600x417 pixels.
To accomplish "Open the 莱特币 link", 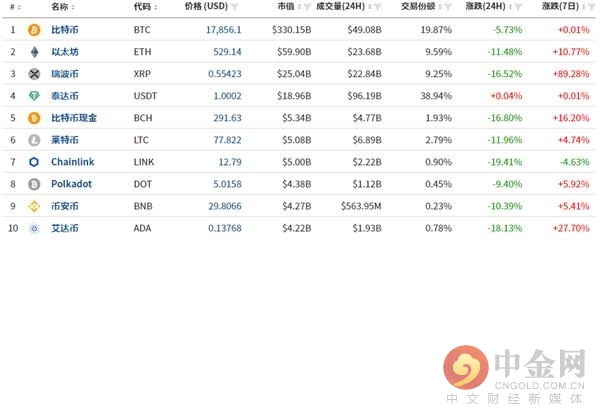I will coord(65,140).
